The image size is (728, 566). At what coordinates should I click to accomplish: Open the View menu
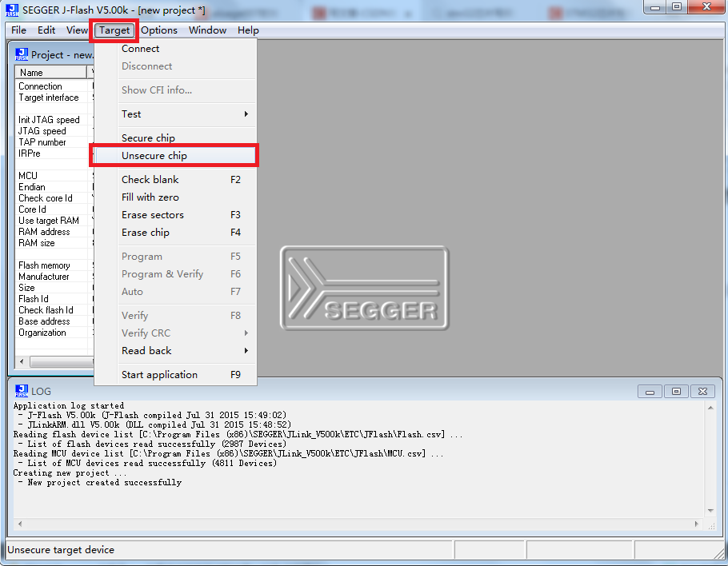pyautogui.click(x=77, y=30)
